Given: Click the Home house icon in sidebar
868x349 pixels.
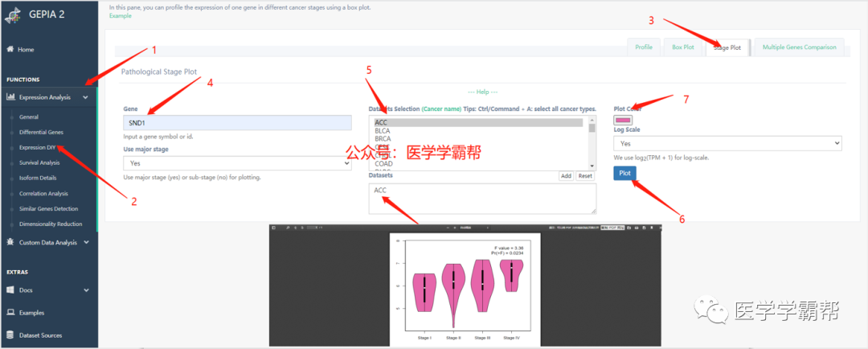Looking at the screenshot, I should point(10,49).
